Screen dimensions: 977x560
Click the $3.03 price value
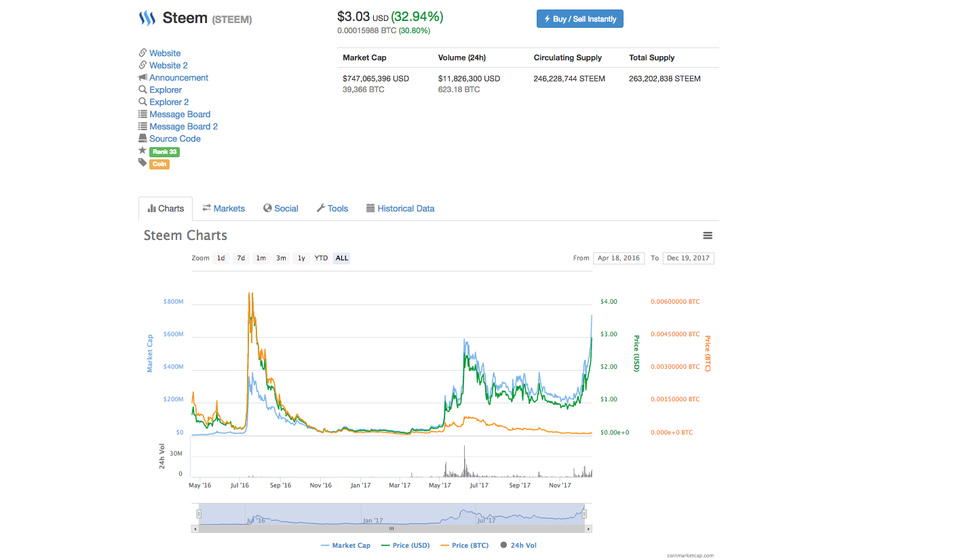353,16
